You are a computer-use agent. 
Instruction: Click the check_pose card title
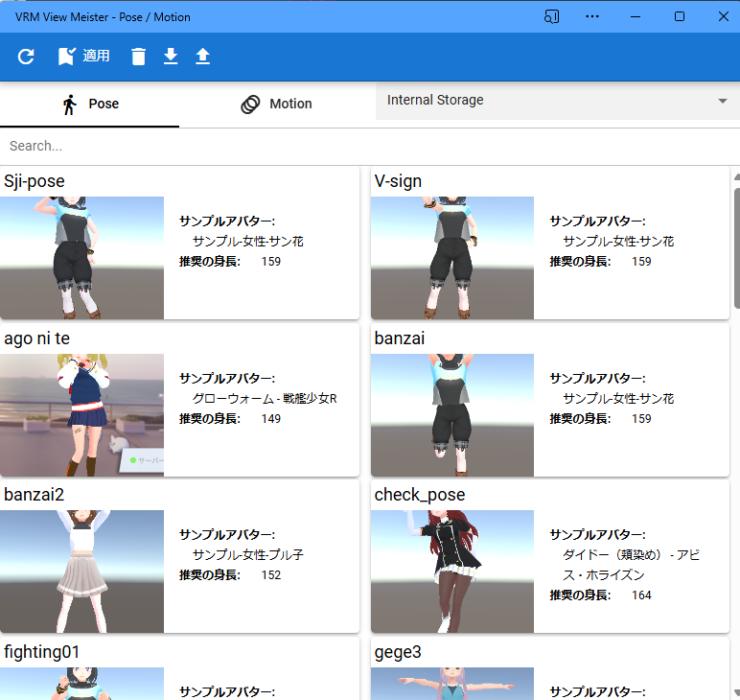click(x=420, y=495)
